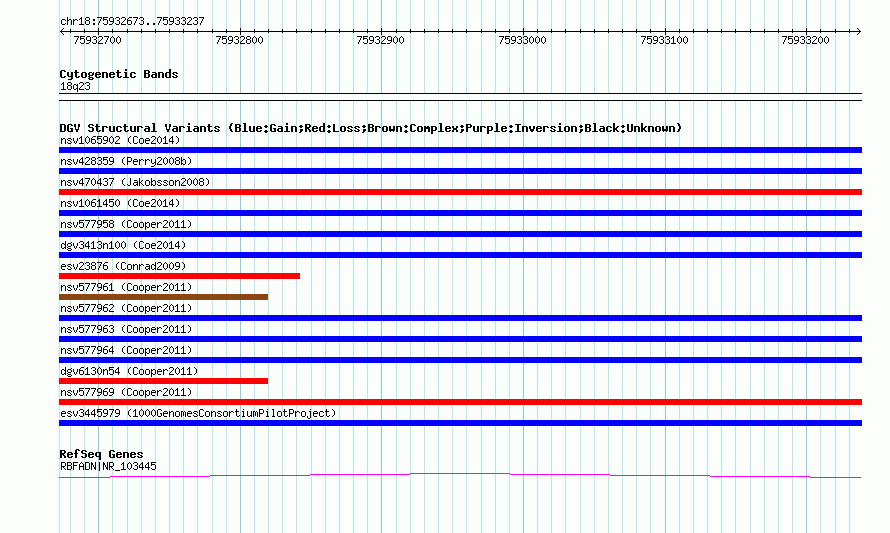Screen dimensions: 890x533
Task: Click ruler position 75933100
Action: click(x=664, y=40)
